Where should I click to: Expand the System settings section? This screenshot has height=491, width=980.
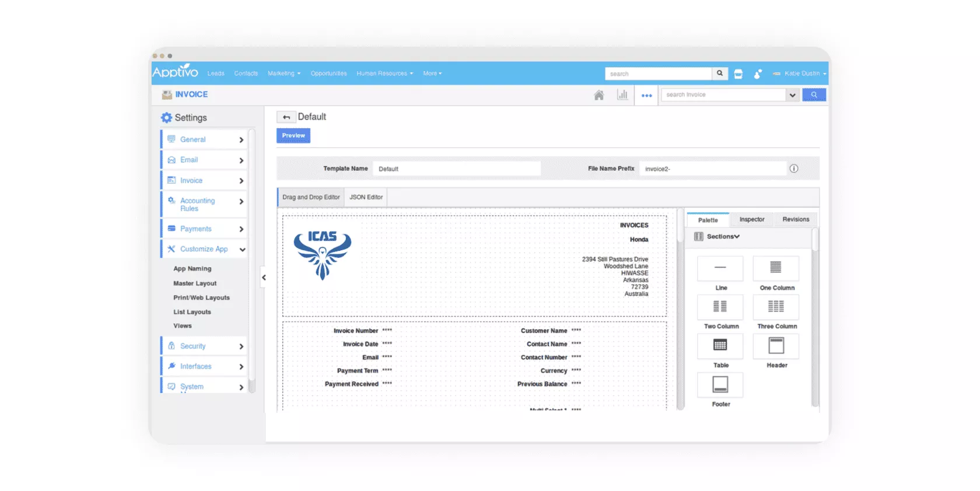(204, 386)
